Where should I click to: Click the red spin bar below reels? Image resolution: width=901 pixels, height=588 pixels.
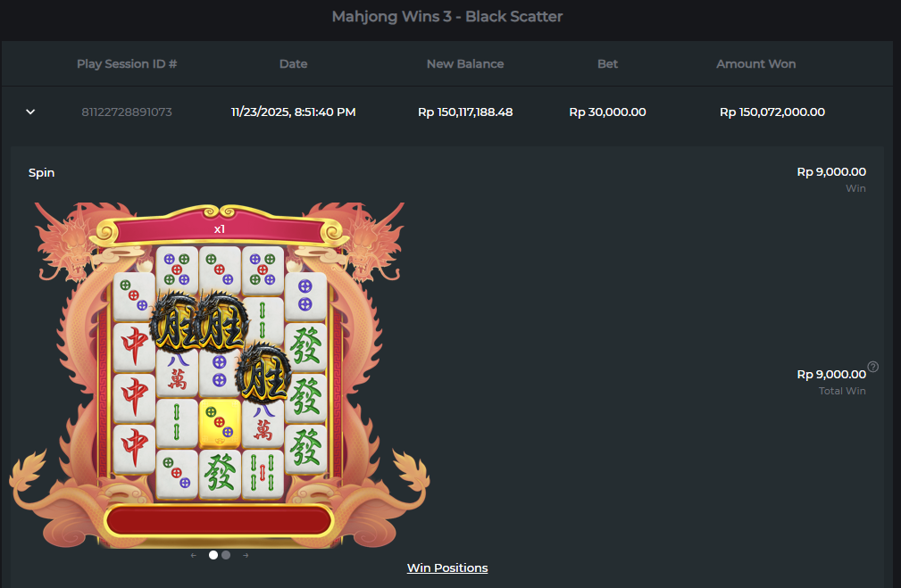pyautogui.click(x=219, y=521)
